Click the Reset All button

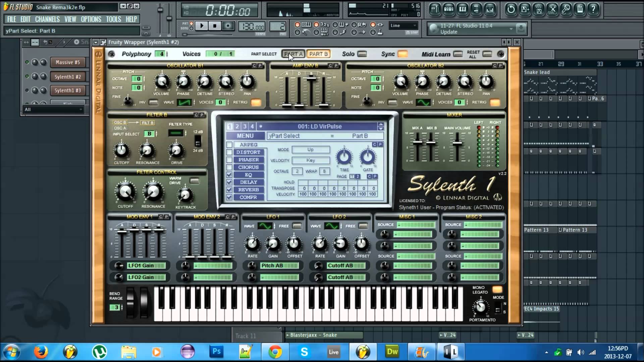coord(487,54)
